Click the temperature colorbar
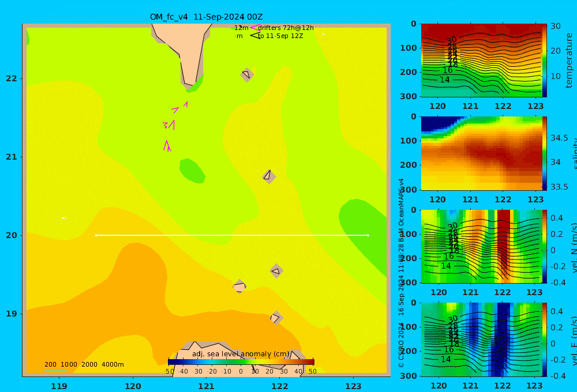 pos(545,61)
